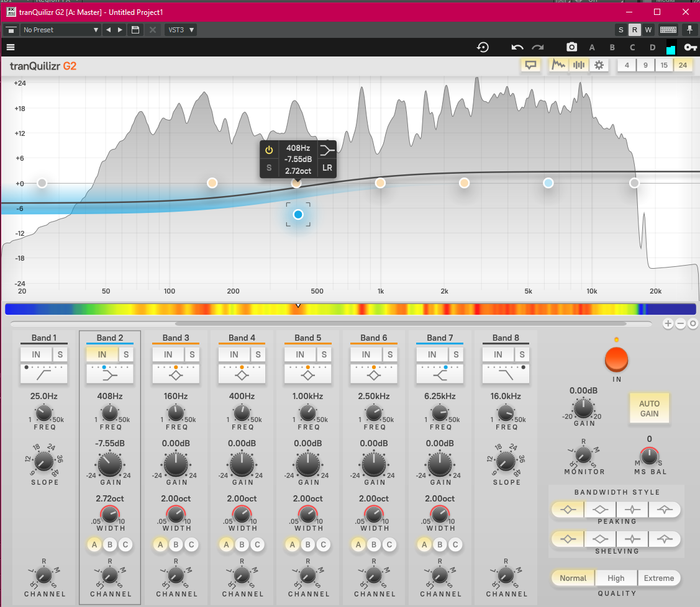Select Band 1 high-pass filter shape
The image size is (700, 607).
click(43, 374)
